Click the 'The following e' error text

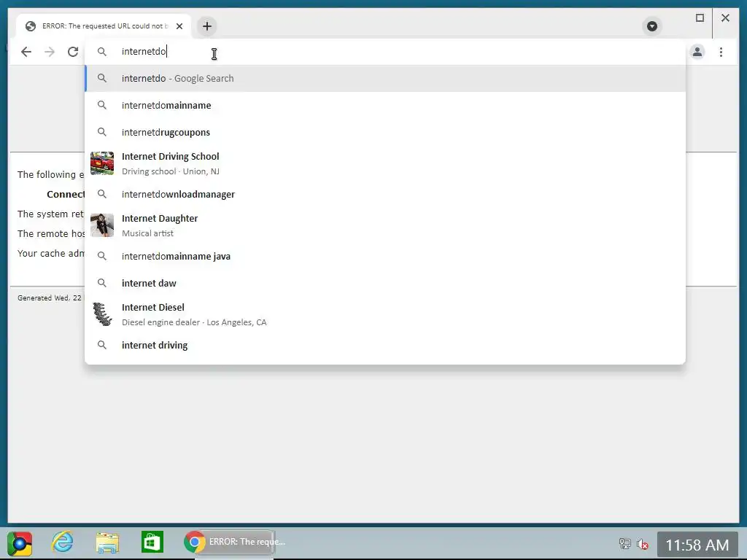point(50,175)
